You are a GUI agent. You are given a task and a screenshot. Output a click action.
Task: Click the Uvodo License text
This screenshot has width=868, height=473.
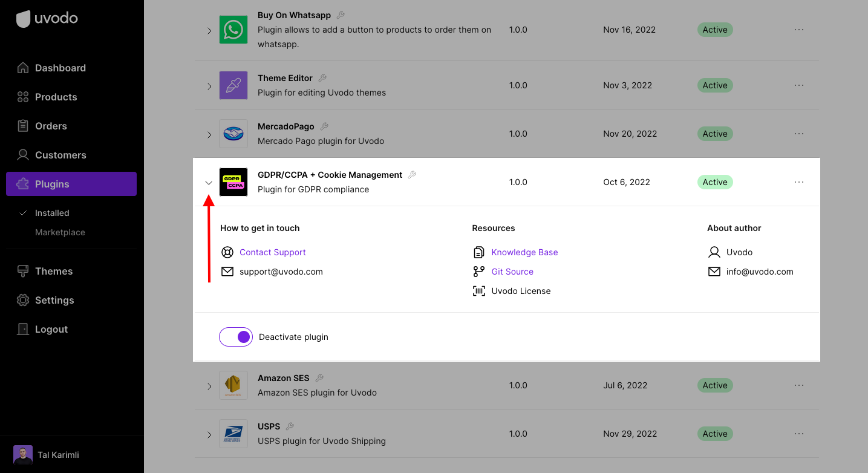point(521,291)
